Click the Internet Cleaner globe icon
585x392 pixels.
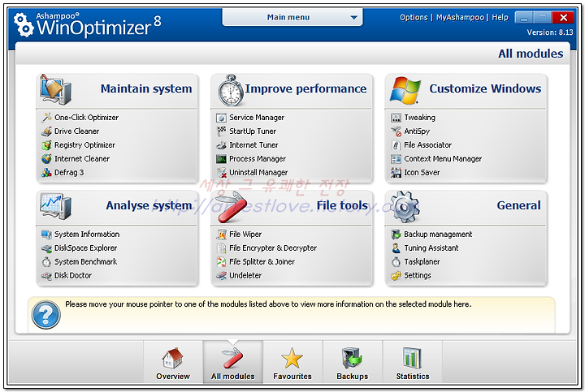pyautogui.click(x=46, y=159)
